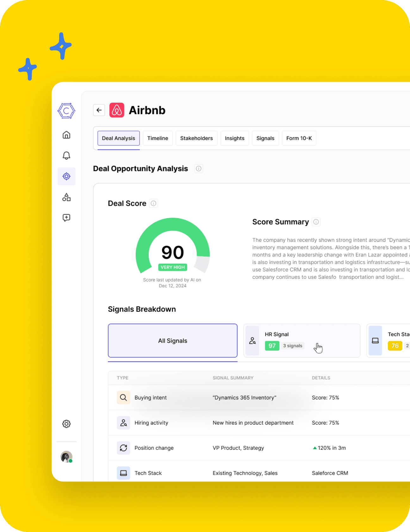
Task: Click the hexagon C app logo
Action: [x=66, y=111]
